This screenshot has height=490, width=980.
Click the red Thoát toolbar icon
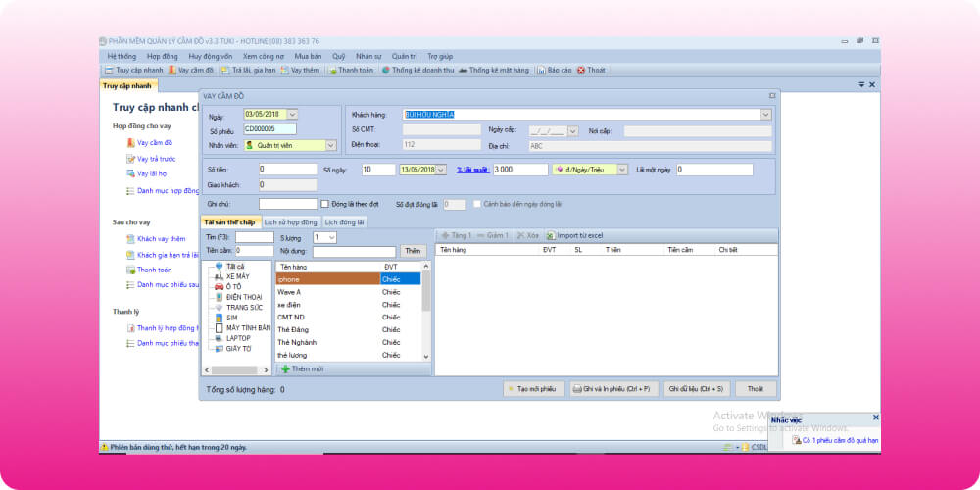pos(581,71)
